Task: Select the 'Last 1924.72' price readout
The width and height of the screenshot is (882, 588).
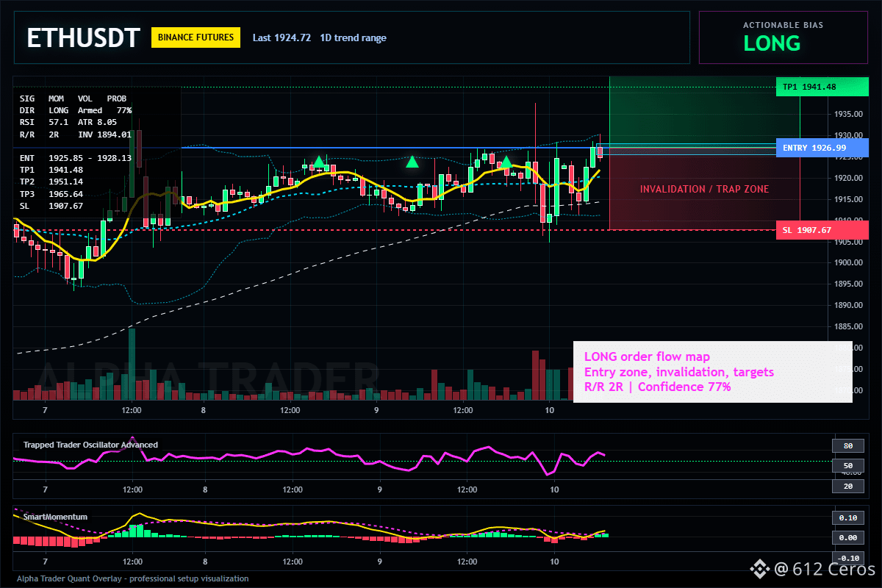Action: (282, 37)
